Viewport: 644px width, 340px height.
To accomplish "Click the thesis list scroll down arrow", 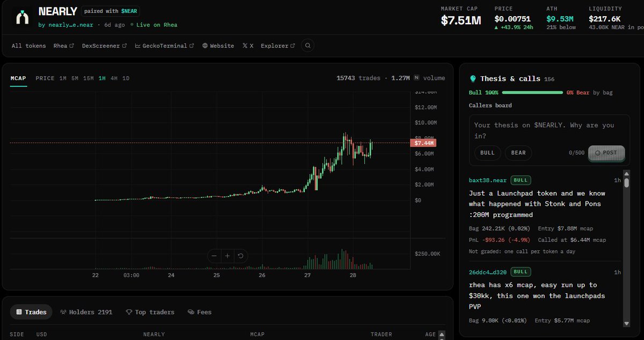I will click(626, 323).
